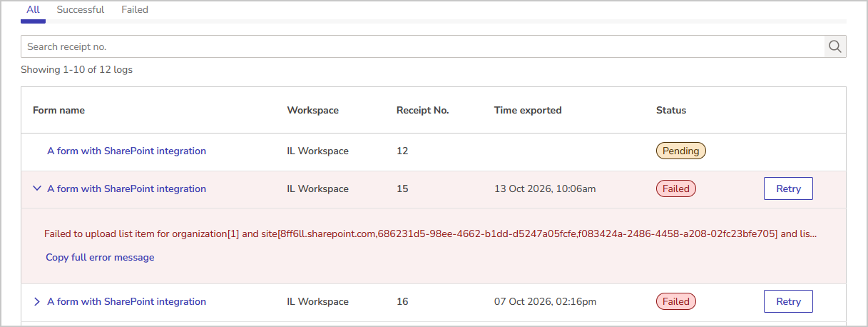Image resolution: width=868 pixels, height=327 pixels.
Task: Open form link for receipt 15
Action: pyautogui.click(x=126, y=189)
